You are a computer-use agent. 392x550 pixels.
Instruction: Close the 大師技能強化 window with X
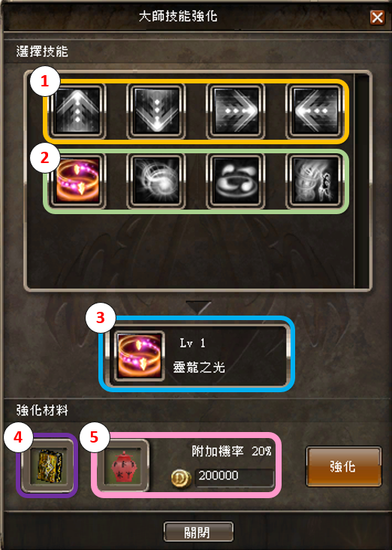[377, 17]
